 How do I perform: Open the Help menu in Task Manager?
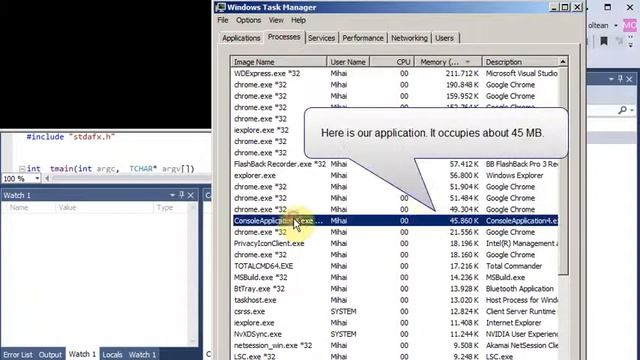click(x=298, y=20)
